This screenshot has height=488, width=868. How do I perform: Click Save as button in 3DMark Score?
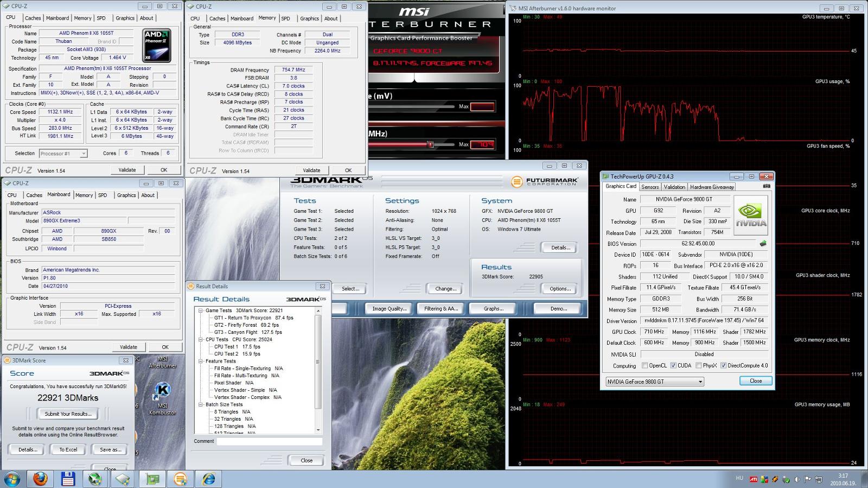click(x=110, y=449)
